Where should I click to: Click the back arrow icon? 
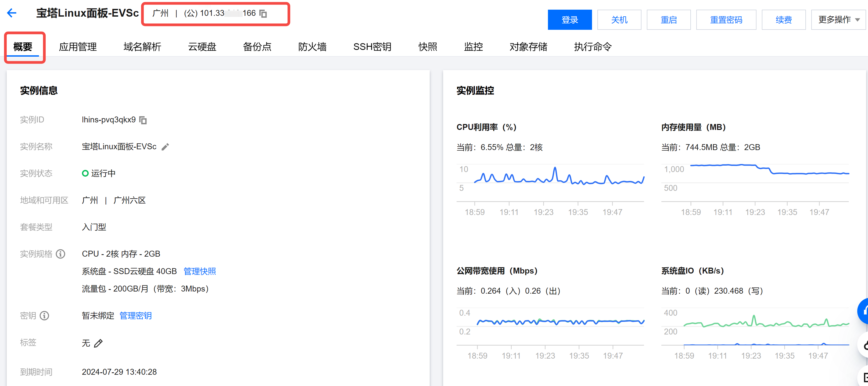[12, 13]
